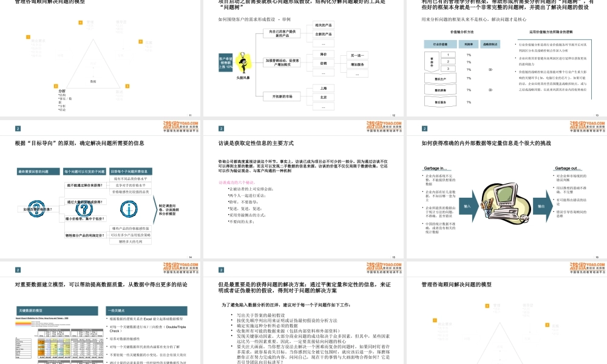Click the pink 访谈成功的六个秘诀 heading
Screen dimensions: 607x364
(237, 182)
